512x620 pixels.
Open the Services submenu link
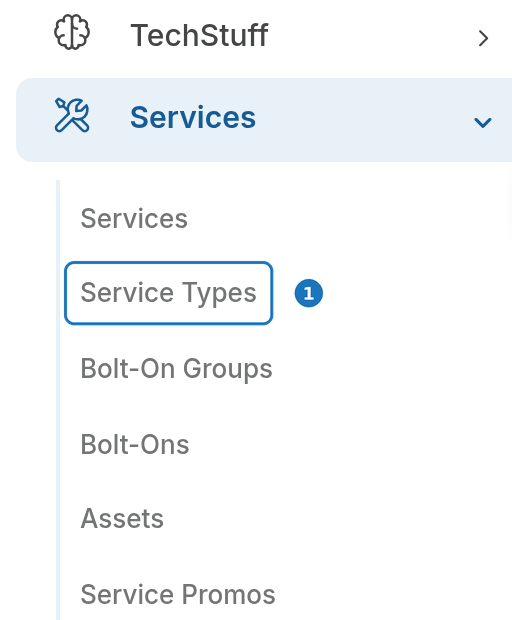134,219
